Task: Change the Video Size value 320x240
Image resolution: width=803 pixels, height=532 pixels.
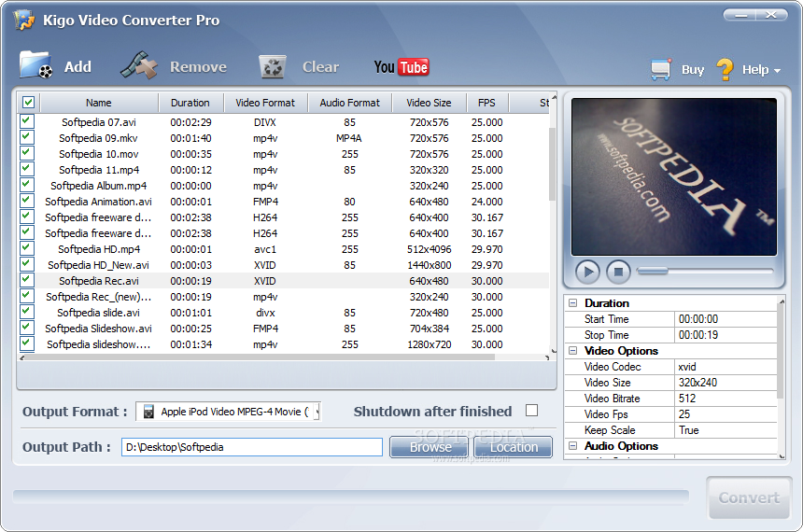Action: (726, 383)
